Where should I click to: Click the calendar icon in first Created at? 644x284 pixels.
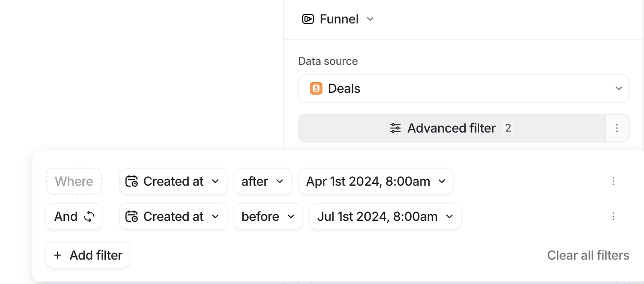[x=131, y=181]
